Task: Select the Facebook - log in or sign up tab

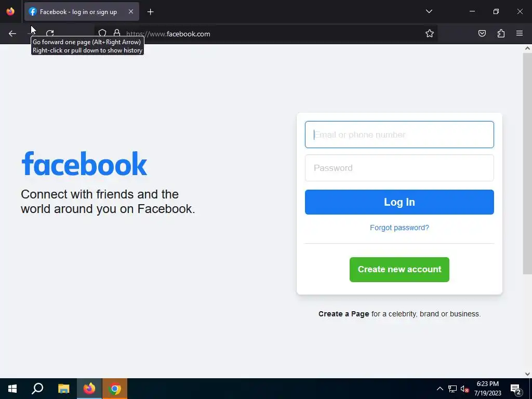Action: point(82,11)
